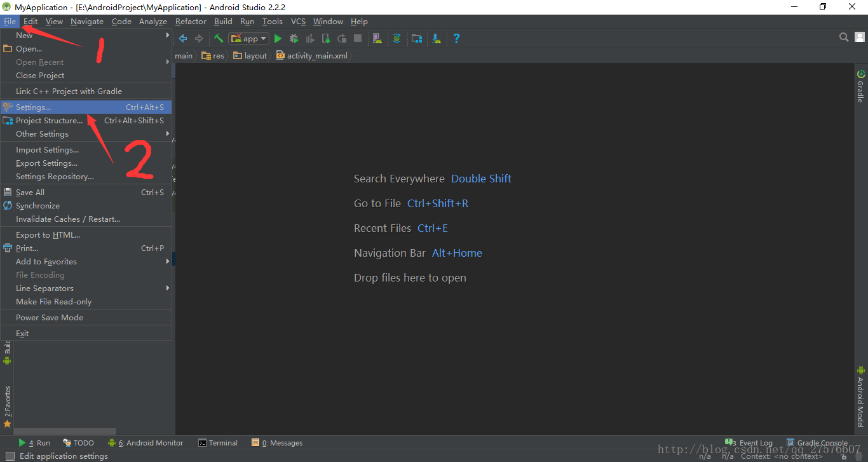Open the VCS menu
Screen dimensions: 868x462
299,21
